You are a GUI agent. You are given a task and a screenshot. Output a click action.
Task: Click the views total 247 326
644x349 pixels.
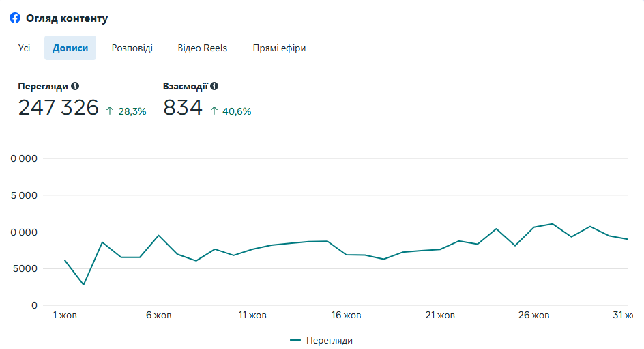click(x=58, y=108)
